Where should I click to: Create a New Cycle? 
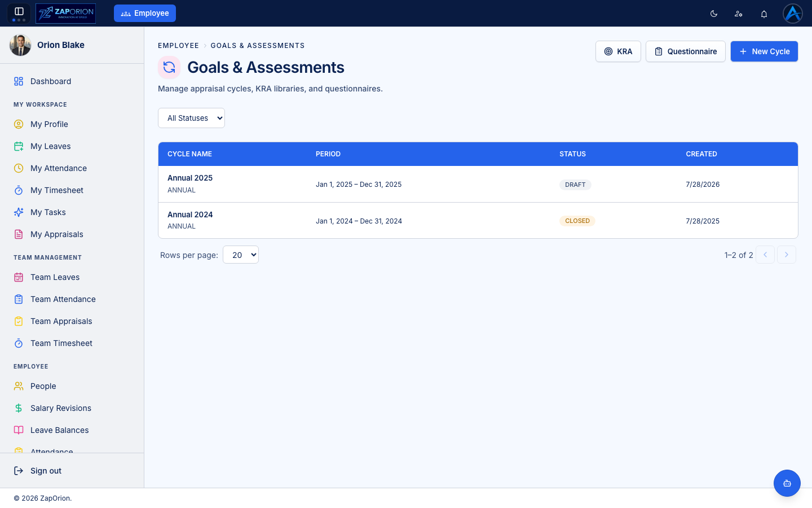(764, 51)
